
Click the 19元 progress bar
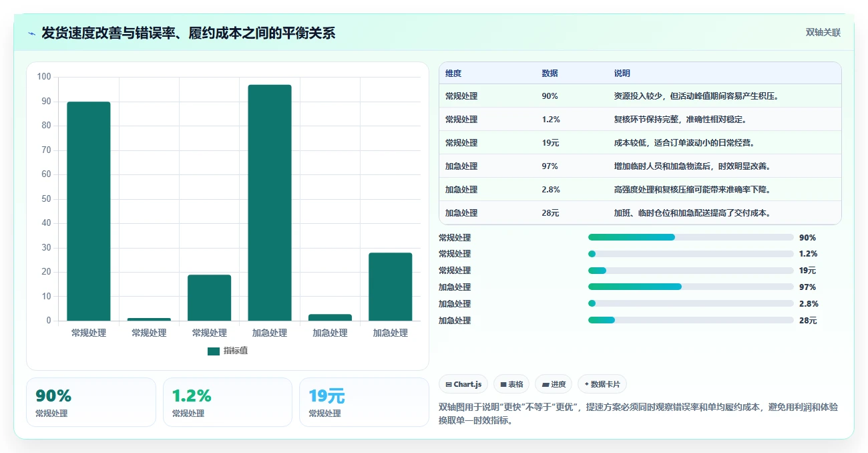[690, 271]
